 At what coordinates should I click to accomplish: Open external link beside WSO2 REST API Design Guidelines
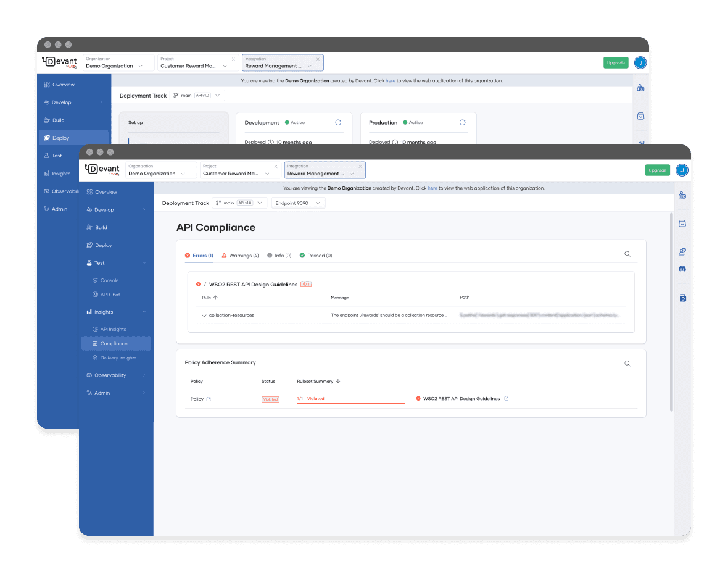tap(507, 399)
